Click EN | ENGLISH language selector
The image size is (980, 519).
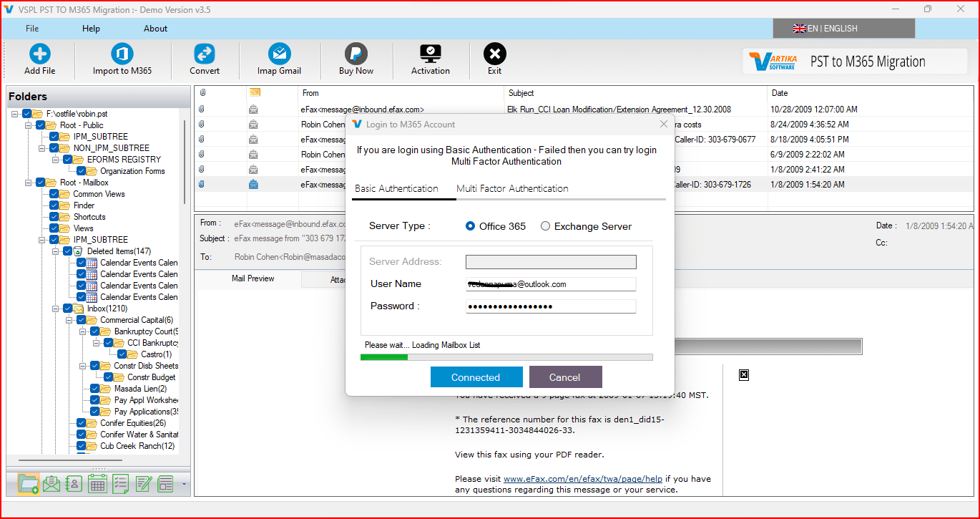844,29
